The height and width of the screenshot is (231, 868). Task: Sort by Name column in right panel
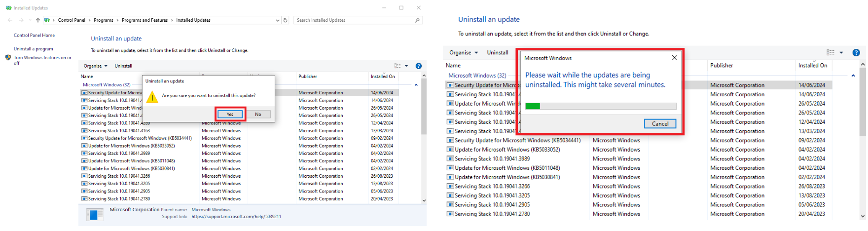pyautogui.click(x=453, y=65)
